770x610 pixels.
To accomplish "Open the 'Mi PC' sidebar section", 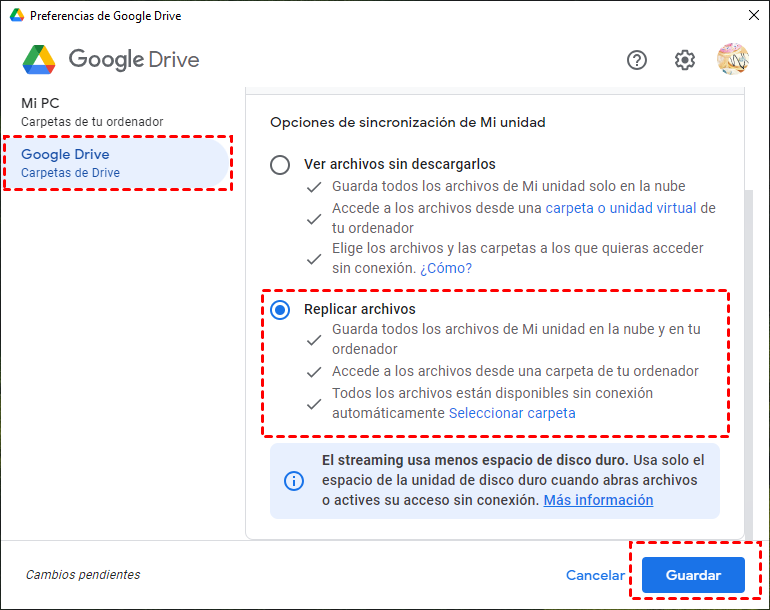I will click(117, 112).
